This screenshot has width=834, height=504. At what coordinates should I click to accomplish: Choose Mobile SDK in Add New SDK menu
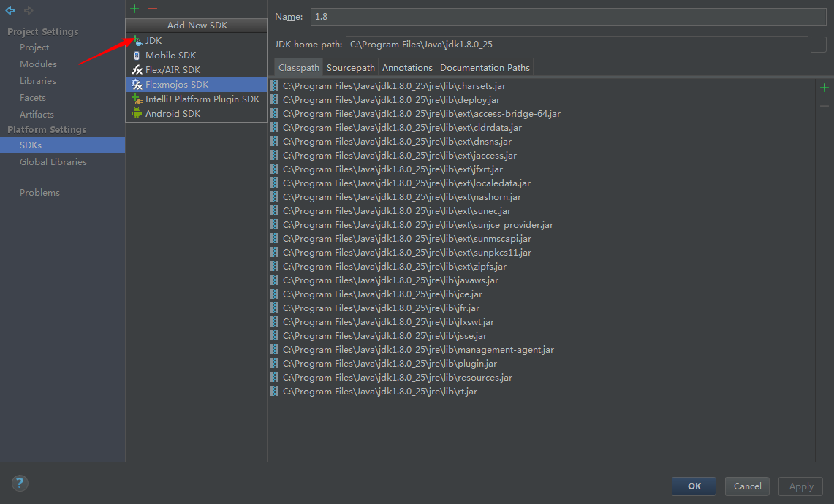click(197, 56)
